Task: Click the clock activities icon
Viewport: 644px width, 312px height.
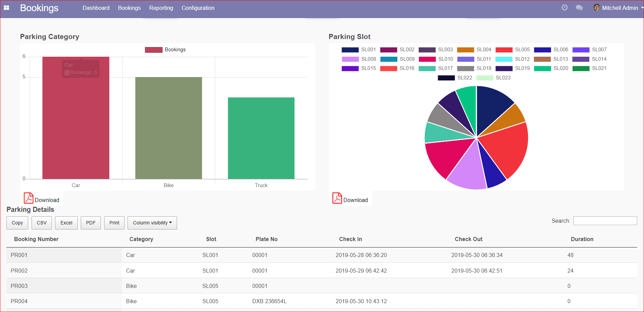Action: (564, 8)
